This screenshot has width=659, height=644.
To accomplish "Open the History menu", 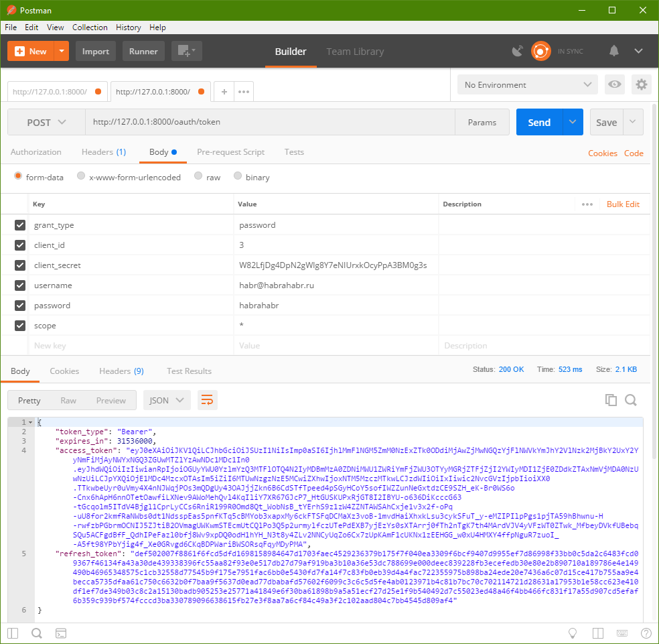I will (128, 27).
